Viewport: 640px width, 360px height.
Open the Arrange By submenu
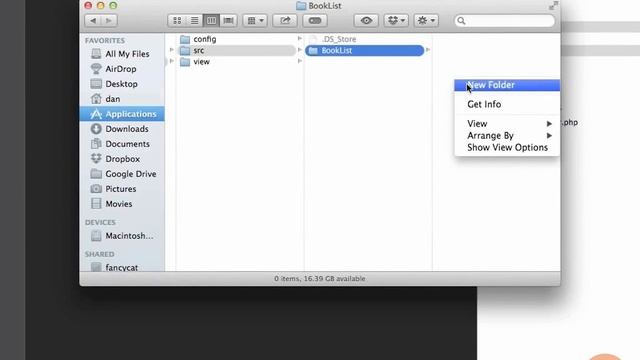tap(507, 136)
